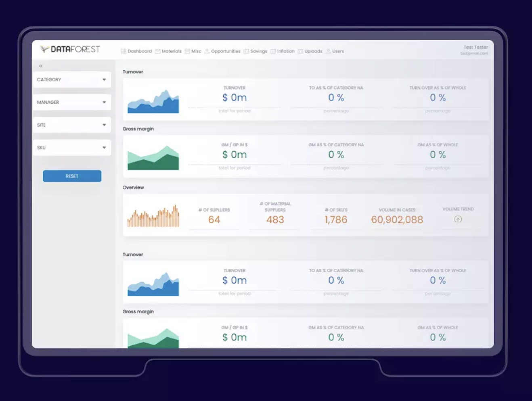The width and height of the screenshot is (532, 401).
Task: Open the CATEGORY dropdown
Action: coord(72,79)
